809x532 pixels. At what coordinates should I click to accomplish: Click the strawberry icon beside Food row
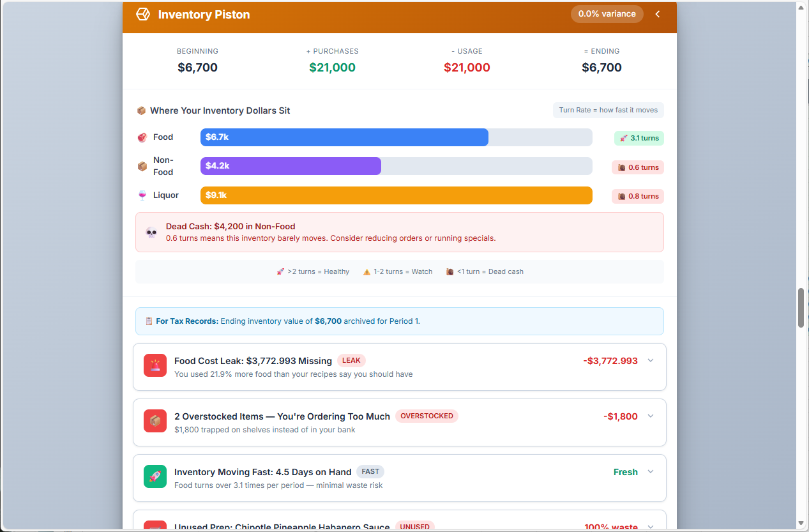coord(142,137)
